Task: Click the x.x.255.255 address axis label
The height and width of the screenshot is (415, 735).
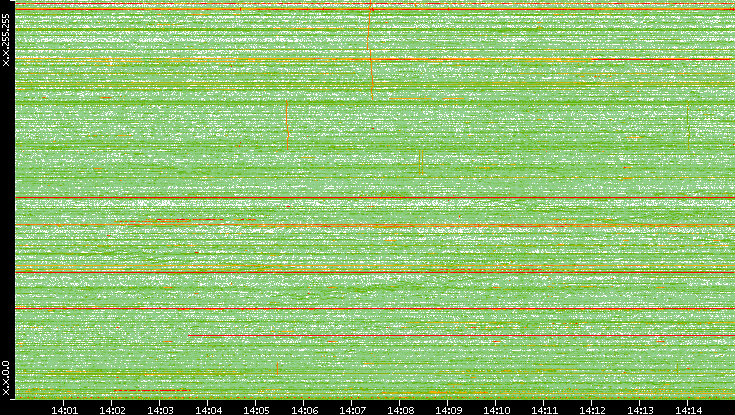Action: (6, 40)
